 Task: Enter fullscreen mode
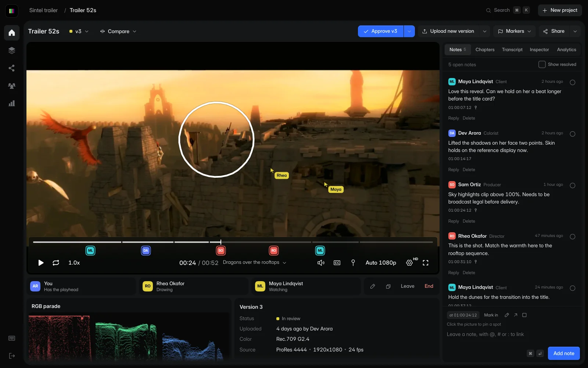[426, 263]
